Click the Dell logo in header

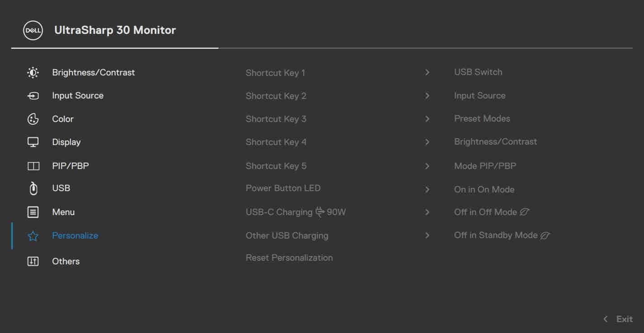pyautogui.click(x=33, y=30)
